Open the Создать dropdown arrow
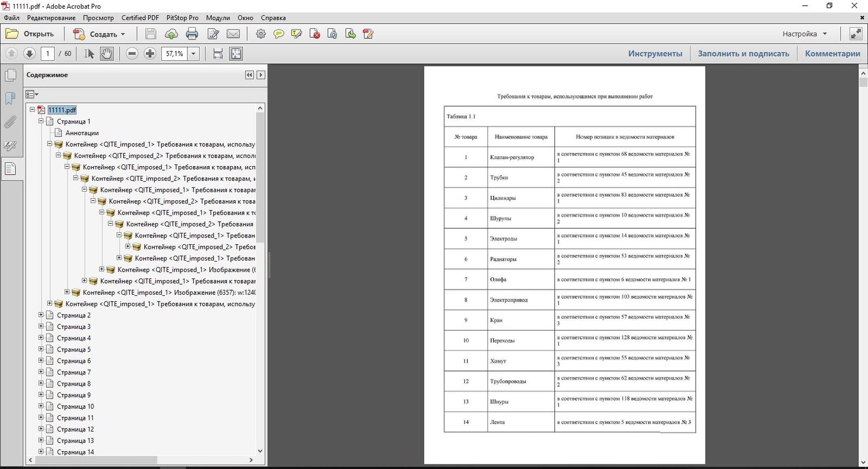Viewport: 868px width, 469px height. 123,34
